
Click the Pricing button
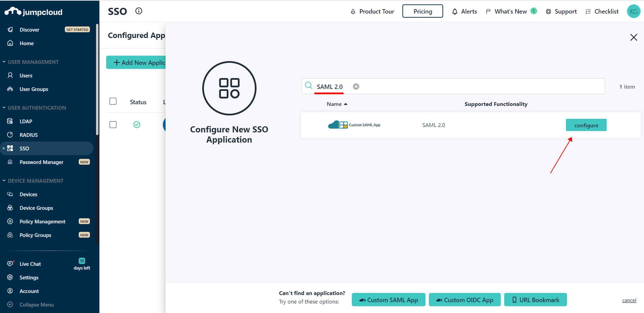[423, 11]
